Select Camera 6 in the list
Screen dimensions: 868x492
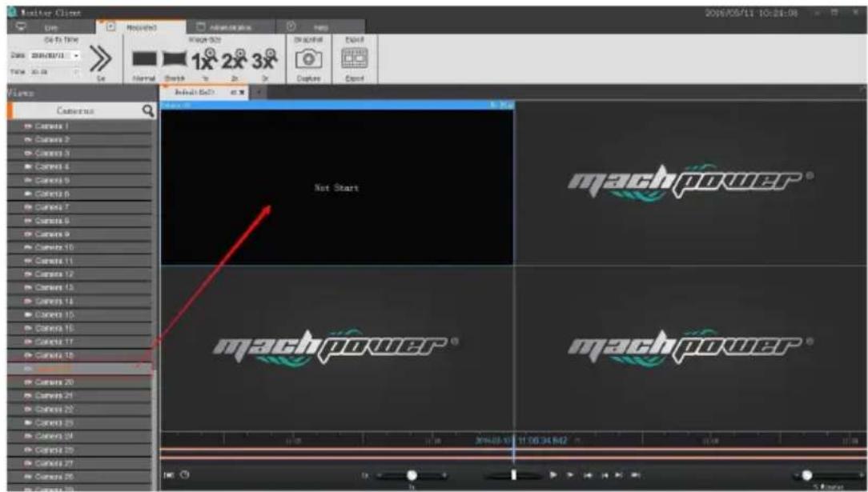[80, 194]
